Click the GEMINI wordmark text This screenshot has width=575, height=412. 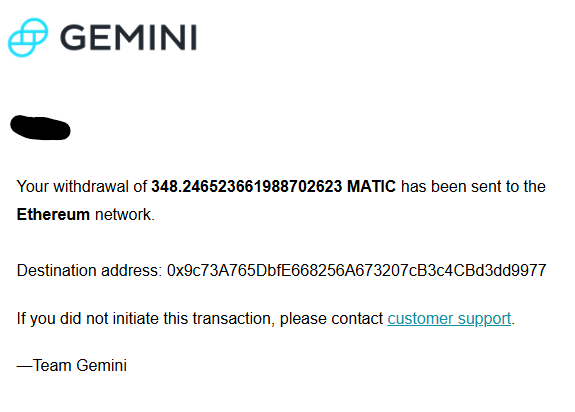pyautogui.click(x=128, y=37)
